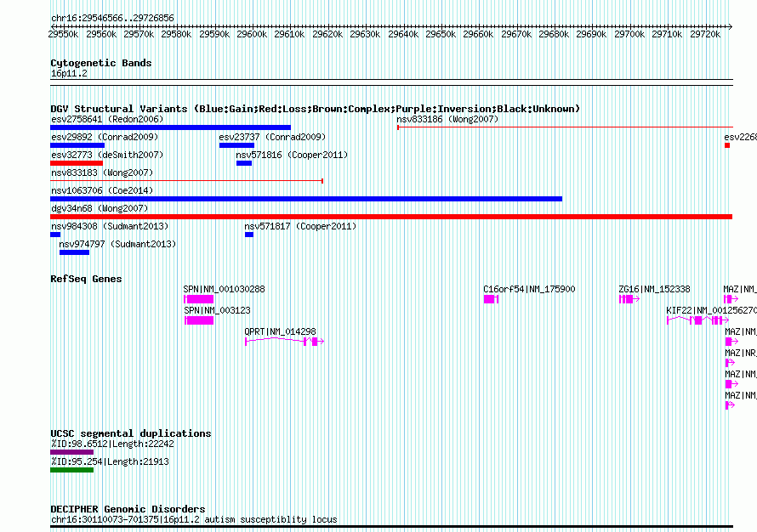Select the green segmental duplication bar
Screen dimensions: 757x532
72,470
